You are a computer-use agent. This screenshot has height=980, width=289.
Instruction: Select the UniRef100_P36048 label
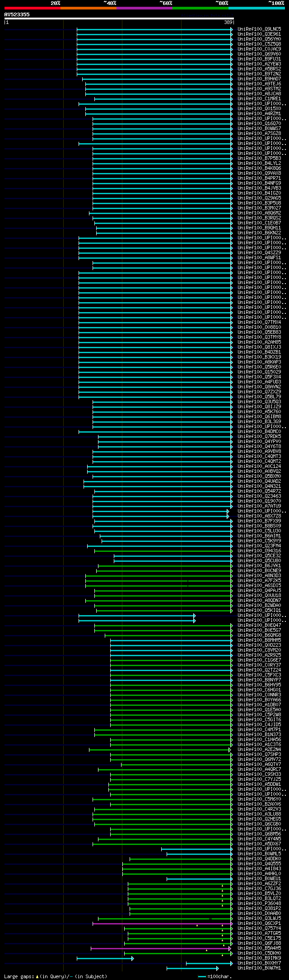(x=259, y=904)
